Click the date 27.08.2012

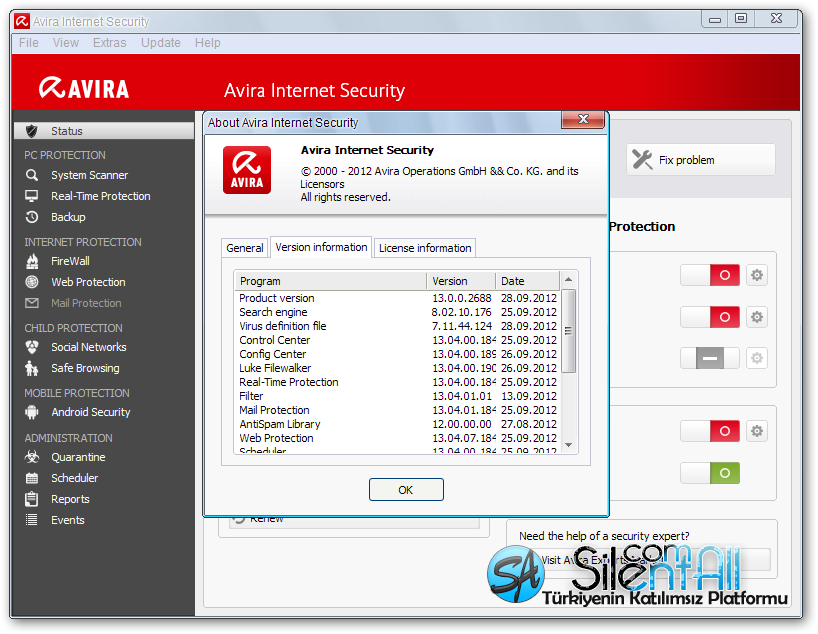(x=529, y=424)
